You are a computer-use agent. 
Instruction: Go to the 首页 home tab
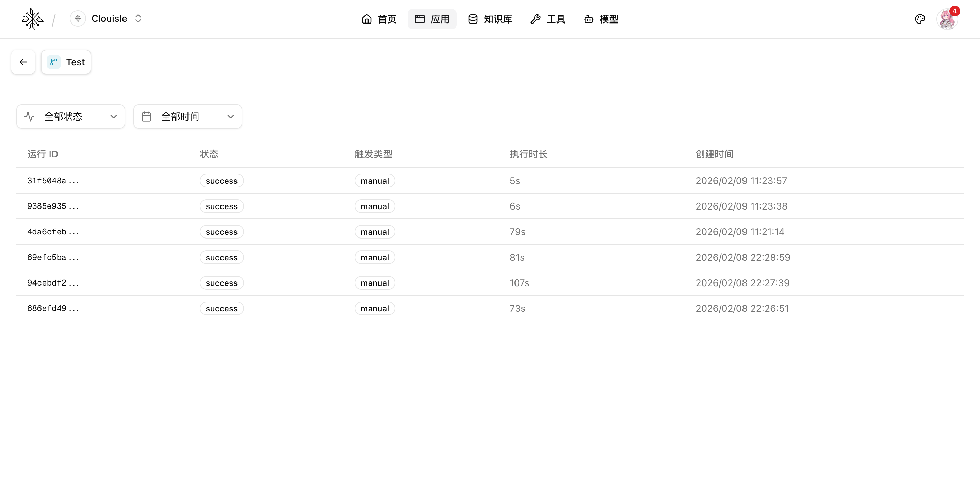tap(379, 19)
